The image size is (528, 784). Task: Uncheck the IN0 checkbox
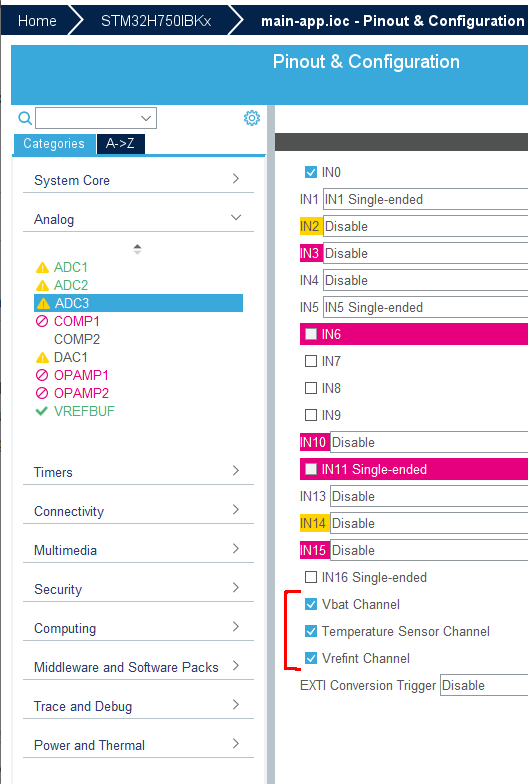pos(311,172)
